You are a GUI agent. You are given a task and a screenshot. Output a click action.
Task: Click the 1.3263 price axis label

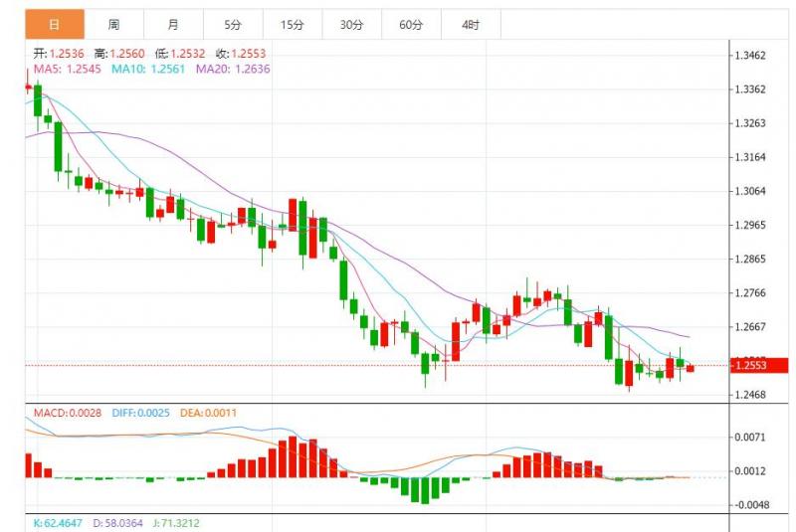point(750,123)
